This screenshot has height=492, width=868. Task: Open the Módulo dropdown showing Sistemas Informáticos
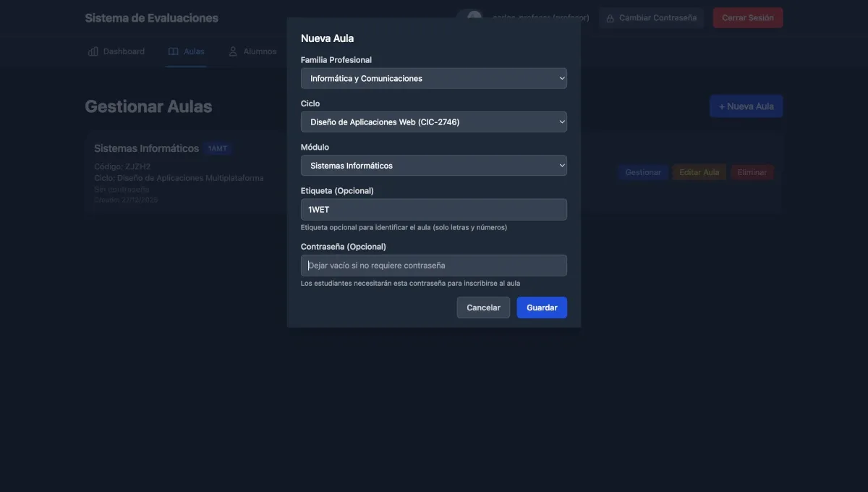point(434,164)
